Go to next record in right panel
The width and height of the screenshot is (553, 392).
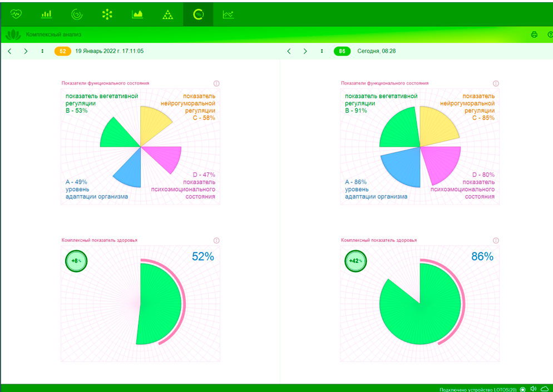click(305, 51)
